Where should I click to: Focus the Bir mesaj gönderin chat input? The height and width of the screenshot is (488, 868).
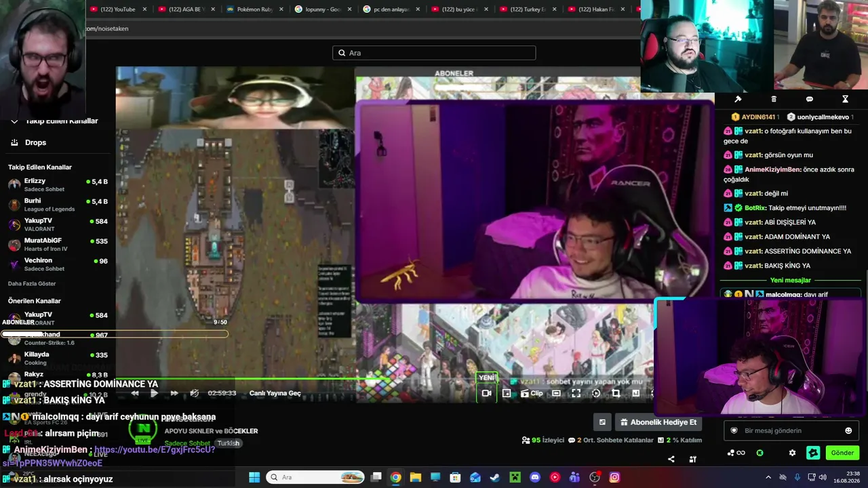pyautogui.click(x=790, y=430)
